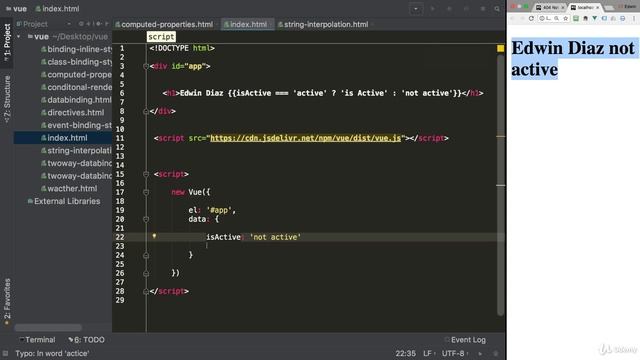The image size is (640, 360).
Task: Click the vue breadcrumb in the navigation bar
Action: coord(16,9)
